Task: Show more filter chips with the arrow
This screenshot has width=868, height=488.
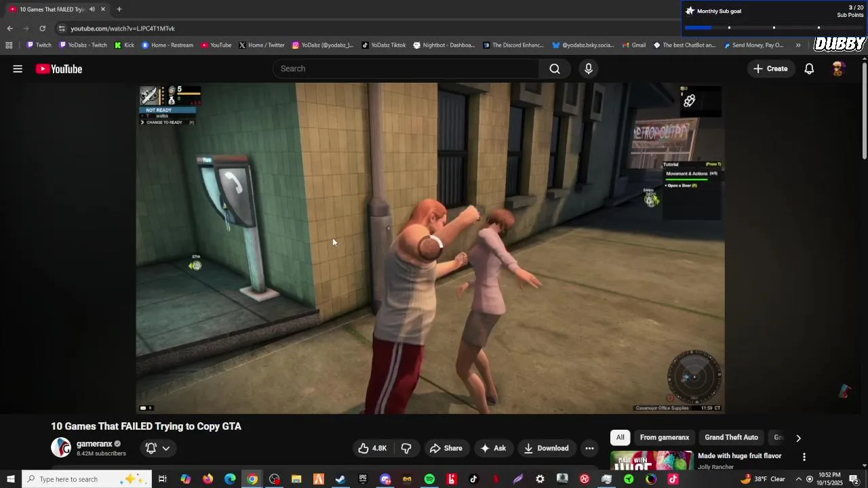Action: click(x=798, y=438)
